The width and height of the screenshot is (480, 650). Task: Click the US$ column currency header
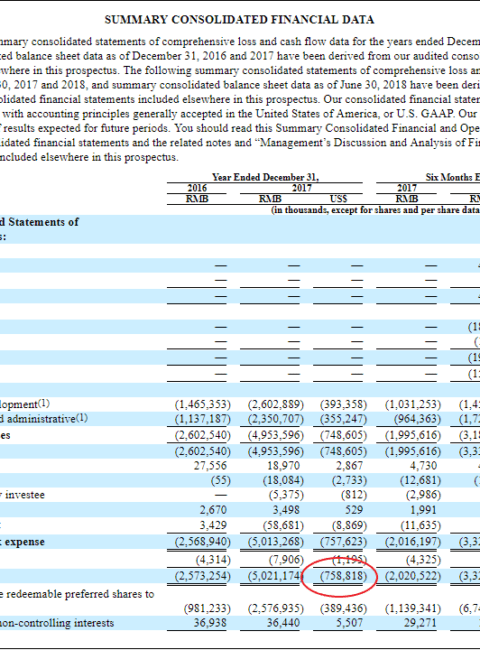point(338,199)
